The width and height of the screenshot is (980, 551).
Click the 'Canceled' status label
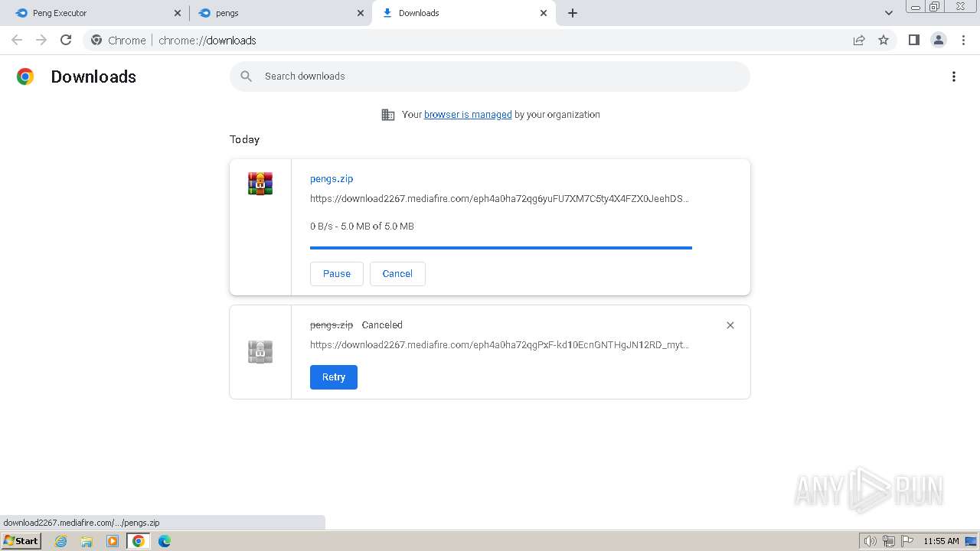[x=382, y=324]
